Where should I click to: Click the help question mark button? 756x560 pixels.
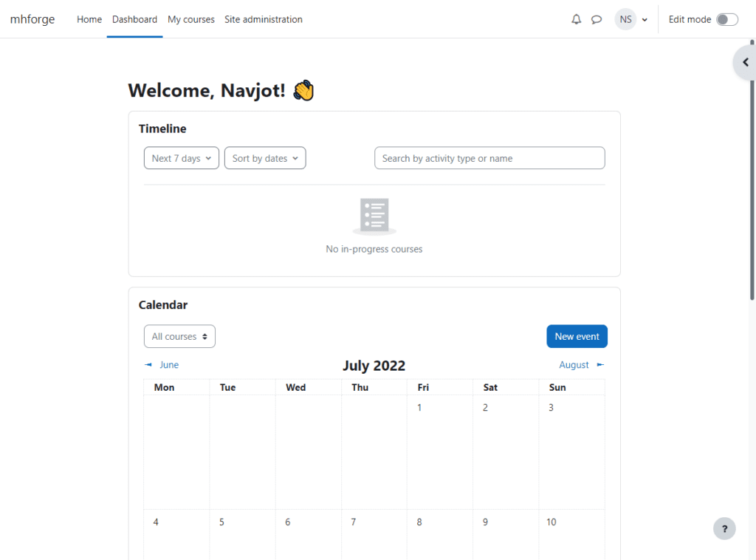pyautogui.click(x=724, y=528)
